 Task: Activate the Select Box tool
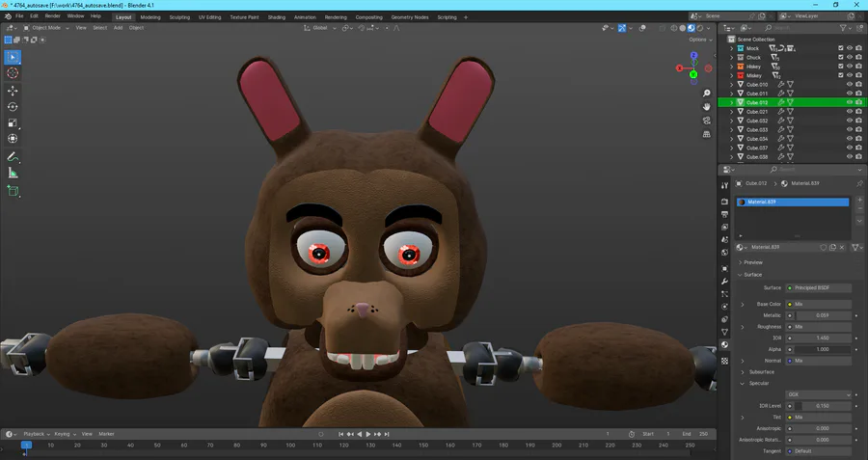pyautogui.click(x=13, y=57)
